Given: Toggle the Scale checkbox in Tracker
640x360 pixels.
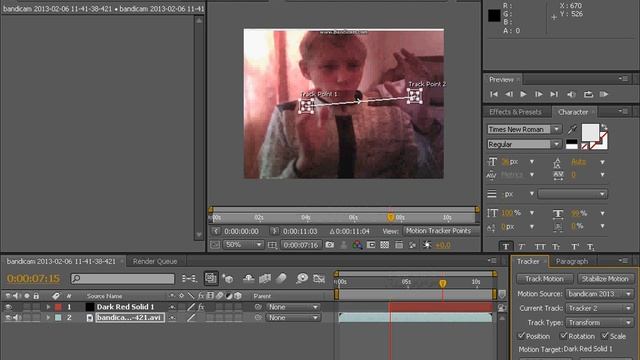Looking at the screenshot, I should [605, 336].
